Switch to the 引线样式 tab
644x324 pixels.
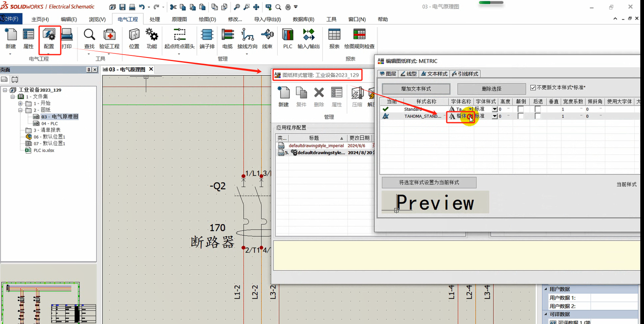pyautogui.click(x=465, y=74)
